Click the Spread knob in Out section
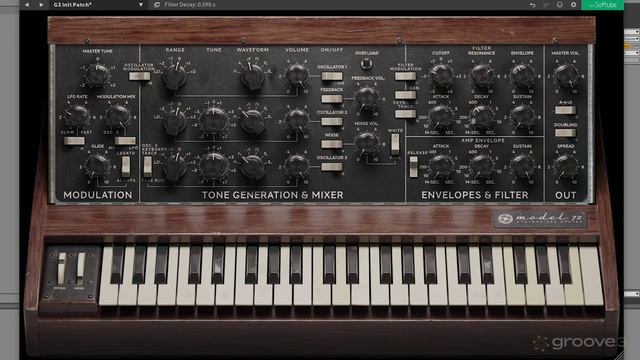This screenshot has width=640, height=360. click(566, 166)
